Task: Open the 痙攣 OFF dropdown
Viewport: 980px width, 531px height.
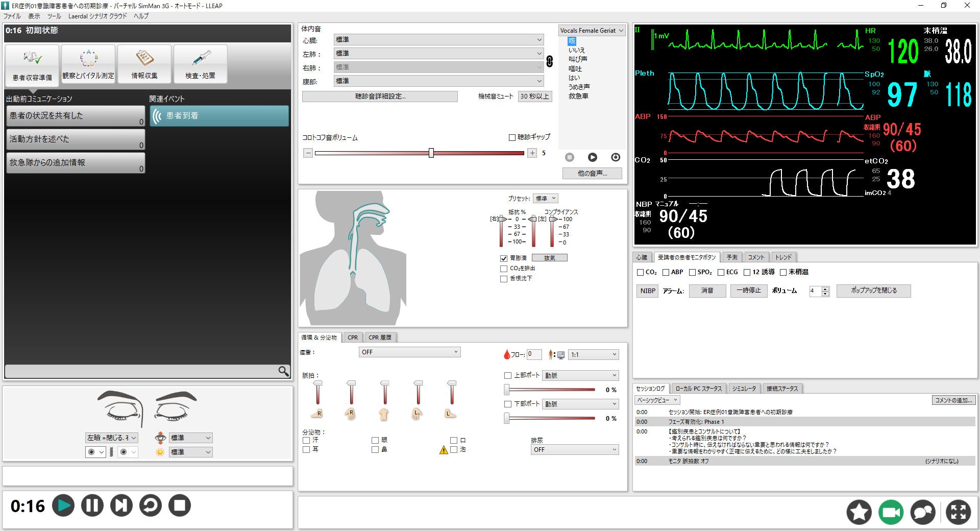Action: pos(409,352)
